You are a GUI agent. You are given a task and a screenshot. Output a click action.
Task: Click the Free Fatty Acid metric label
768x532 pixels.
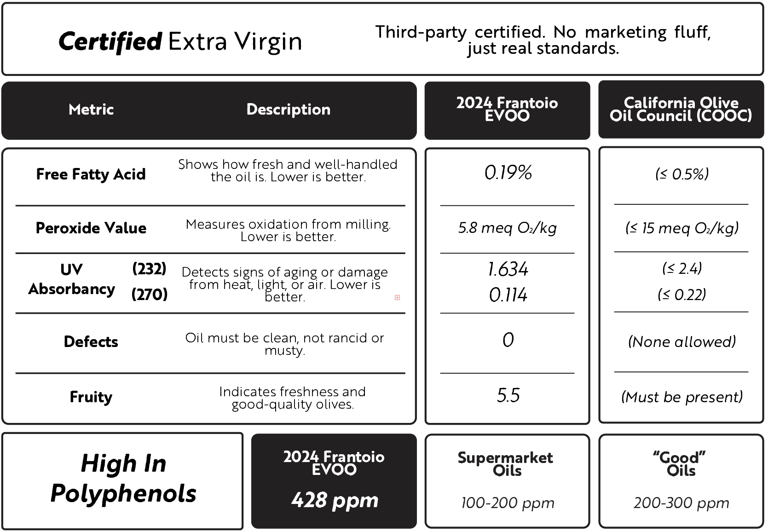coord(92,173)
